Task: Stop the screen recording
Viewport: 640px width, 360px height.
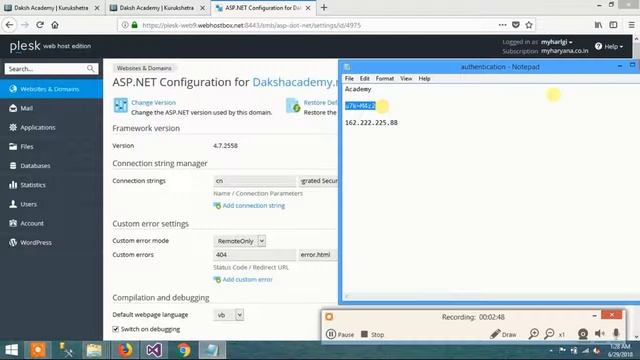Action: [372, 334]
